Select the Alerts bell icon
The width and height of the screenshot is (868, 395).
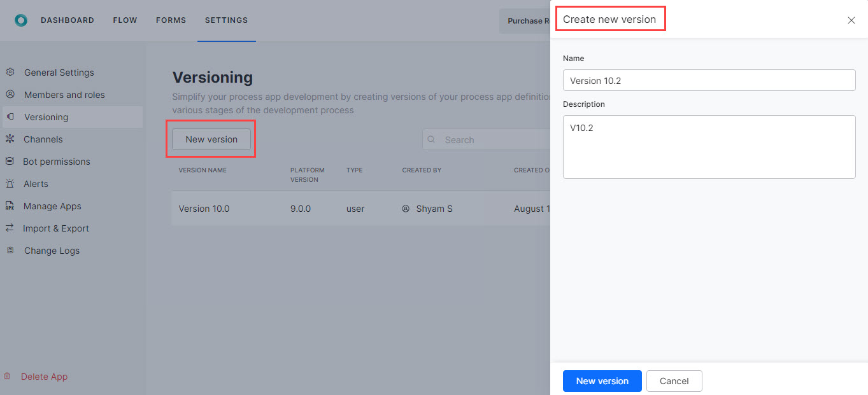point(10,183)
